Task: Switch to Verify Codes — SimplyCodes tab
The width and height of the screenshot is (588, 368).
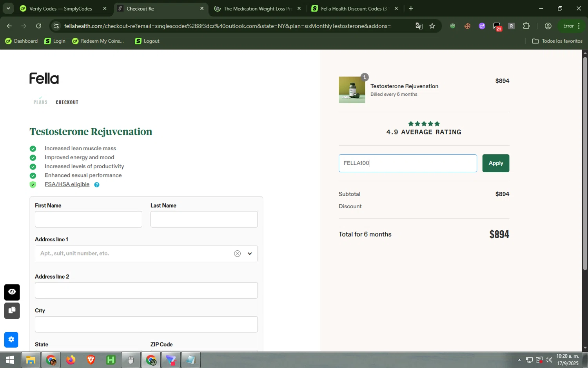Action: tap(61, 9)
